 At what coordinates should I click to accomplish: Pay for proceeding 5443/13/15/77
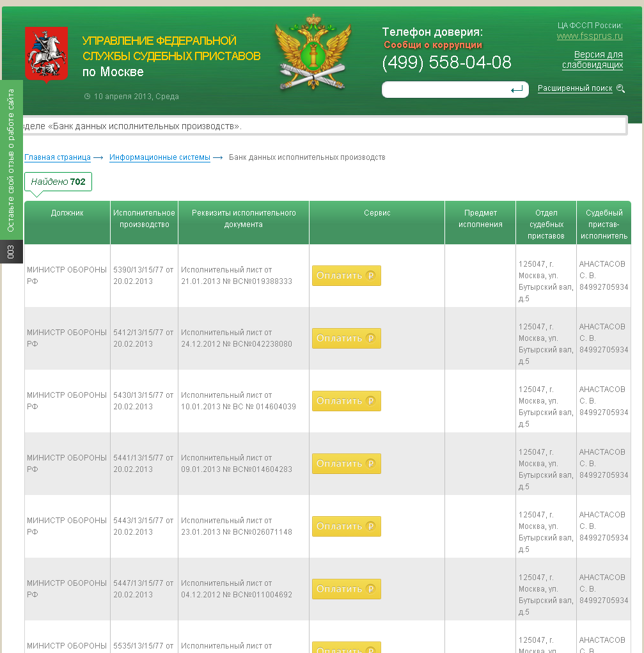tap(346, 526)
